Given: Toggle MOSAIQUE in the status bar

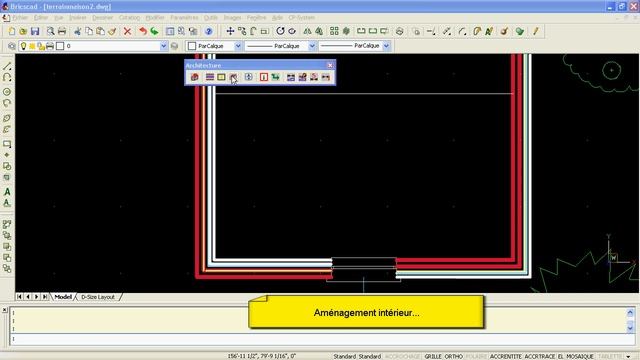Looking at the screenshot, I should [x=580, y=356].
